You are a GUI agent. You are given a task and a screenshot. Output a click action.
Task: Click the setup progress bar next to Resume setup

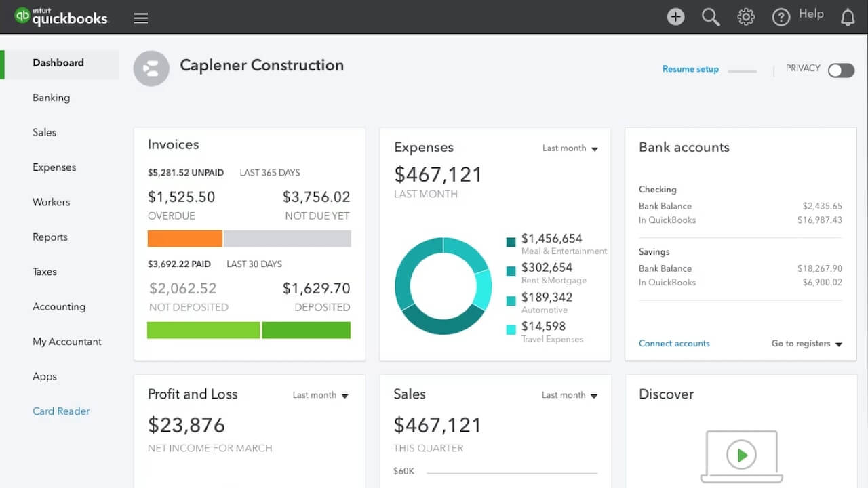[x=742, y=70]
